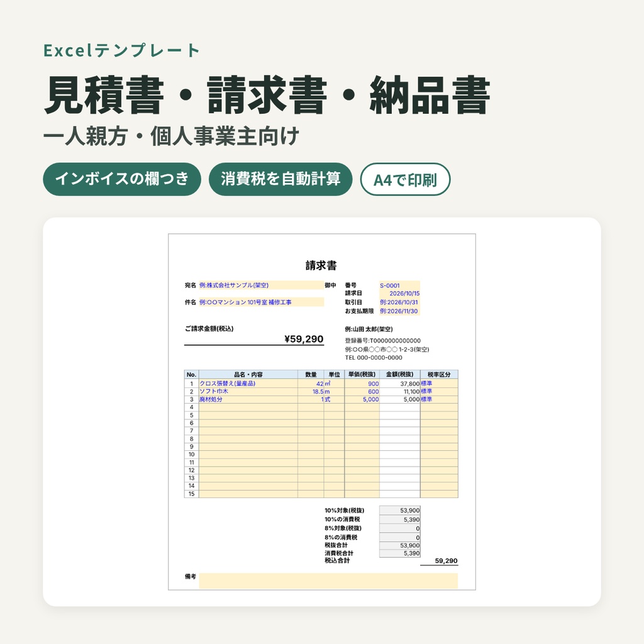Screen dimensions: 644x644
Task: Click the 税込合計 value 59,290
Action: [x=446, y=560]
